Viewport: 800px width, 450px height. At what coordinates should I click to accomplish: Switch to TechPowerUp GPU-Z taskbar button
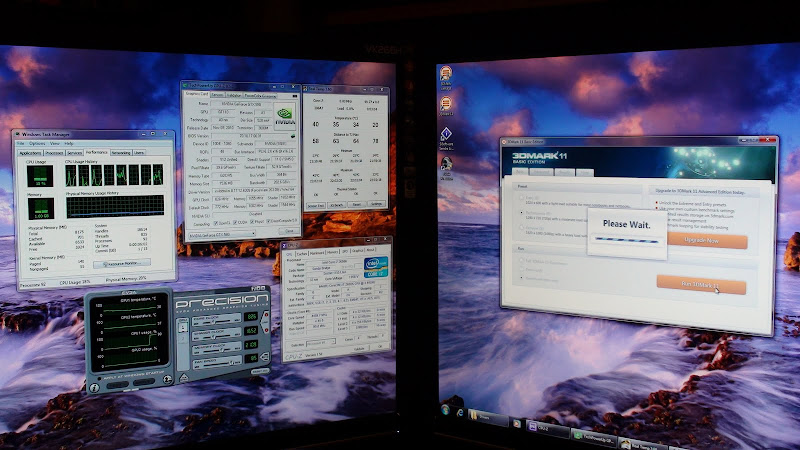click(x=593, y=438)
